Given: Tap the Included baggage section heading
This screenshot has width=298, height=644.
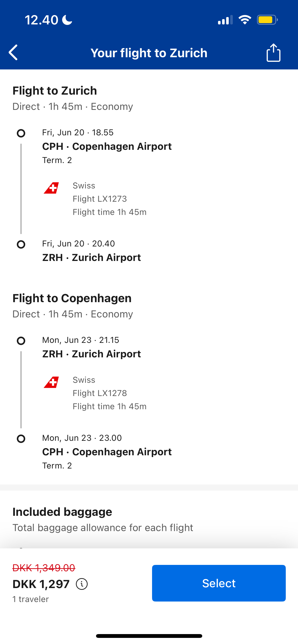Looking at the screenshot, I should (x=62, y=512).
